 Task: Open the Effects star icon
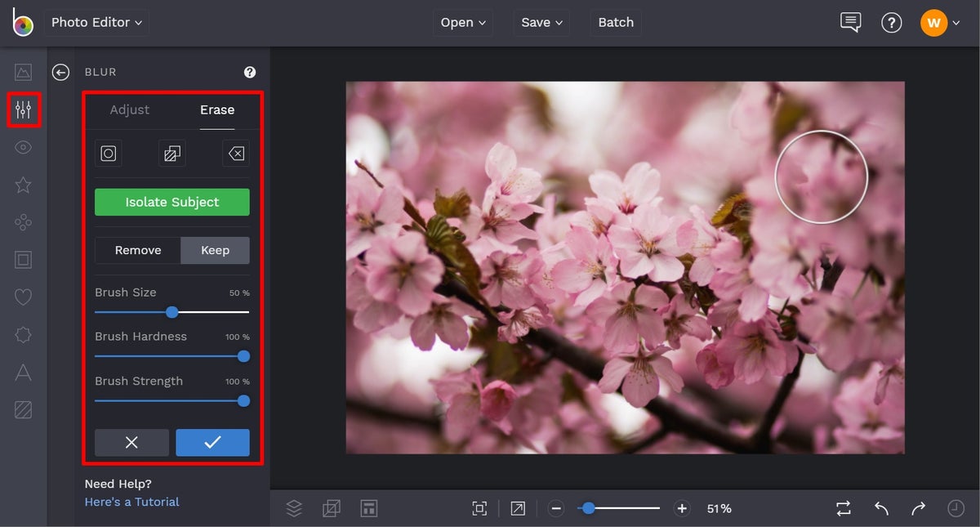point(23,185)
